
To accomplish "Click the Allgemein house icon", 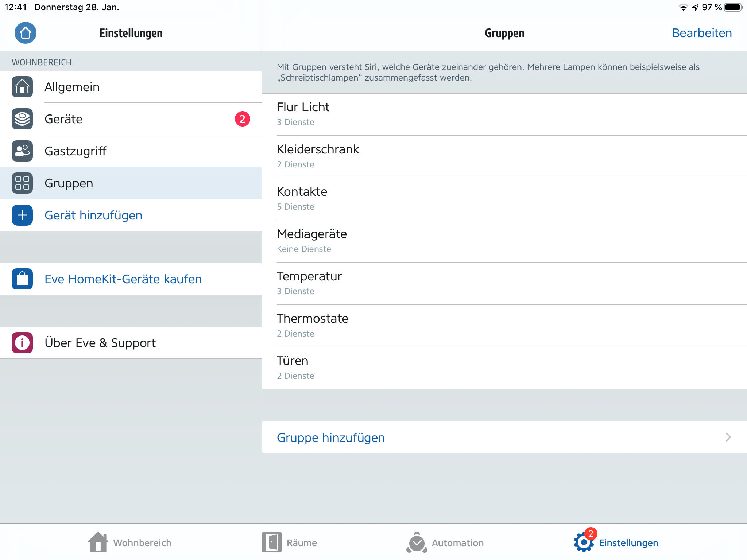I will coord(22,87).
